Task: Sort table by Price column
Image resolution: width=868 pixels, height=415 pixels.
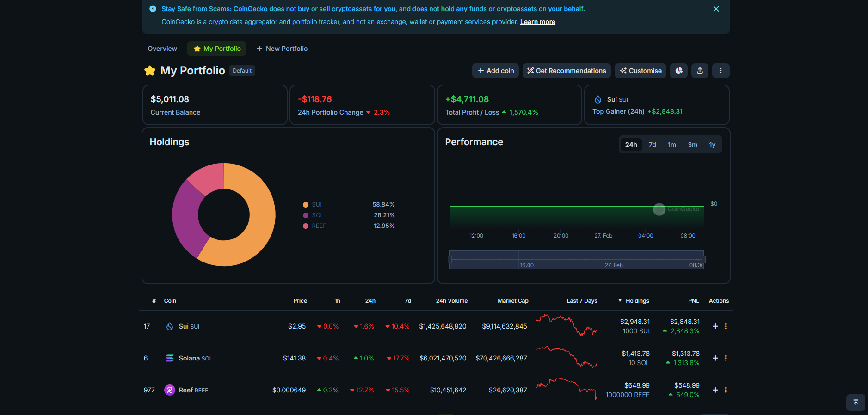Action: tap(300, 301)
